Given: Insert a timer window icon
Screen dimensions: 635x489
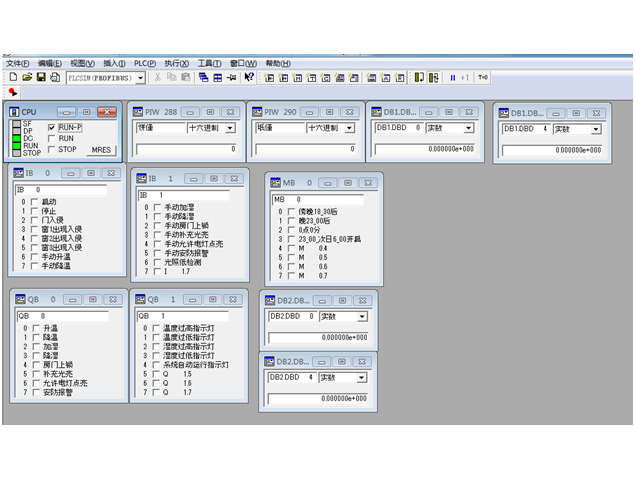Looking at the screenshot, I should click(x=311, y=77).
